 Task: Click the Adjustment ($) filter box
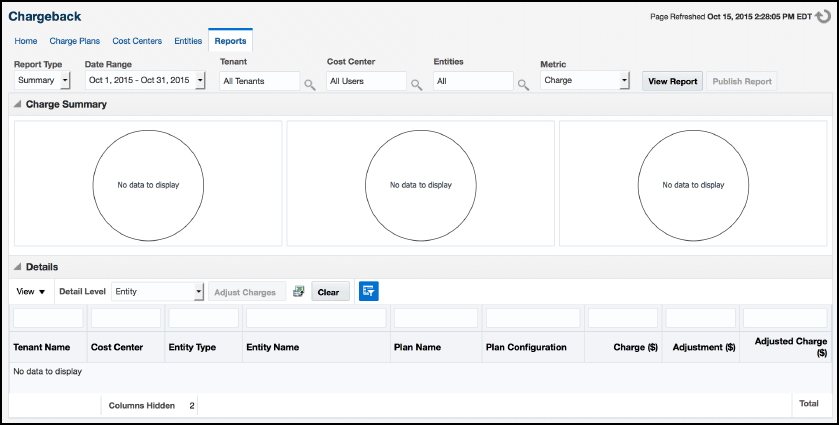tap(700, 318)
